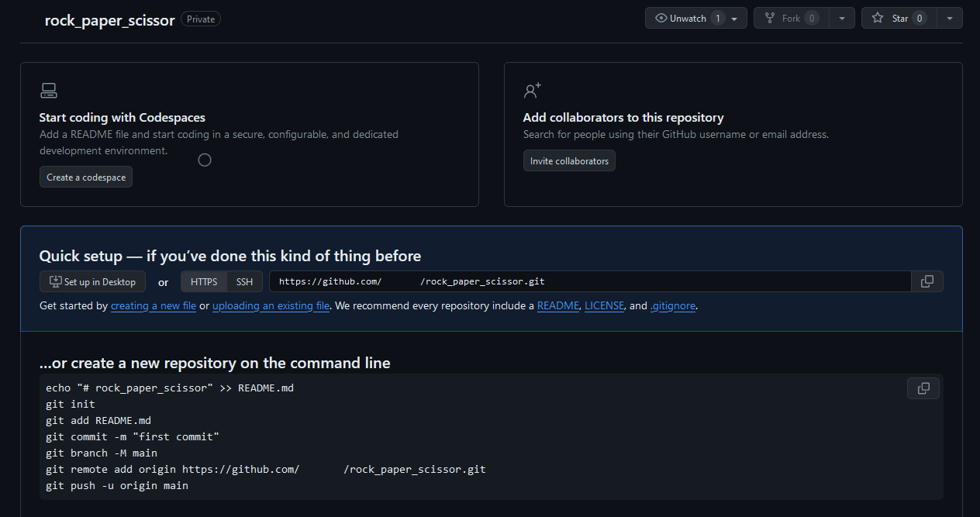Click the repository clone URL field
Image resolution: width=980 pixels, height=517 pixels.
[590, 281]
